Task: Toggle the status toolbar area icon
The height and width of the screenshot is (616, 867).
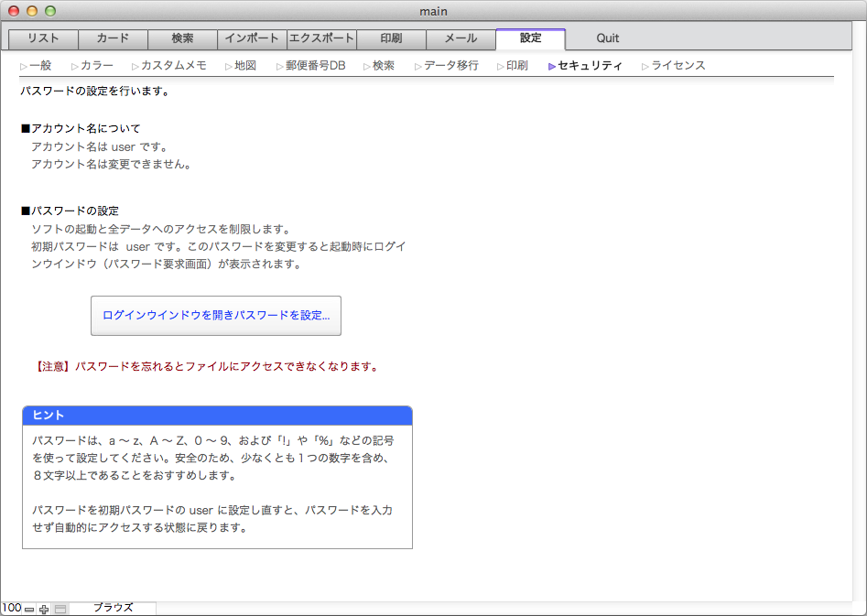Action: click(x=60, y=609)
